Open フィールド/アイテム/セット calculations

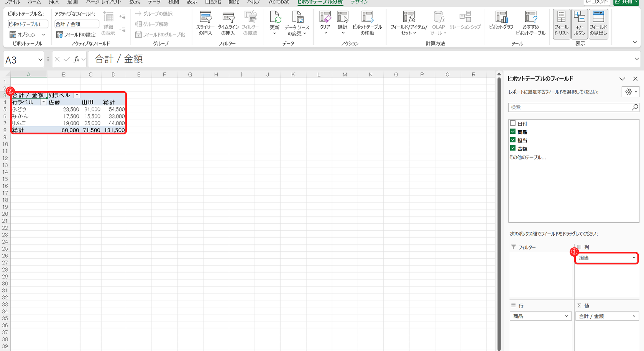pos(409,24)
